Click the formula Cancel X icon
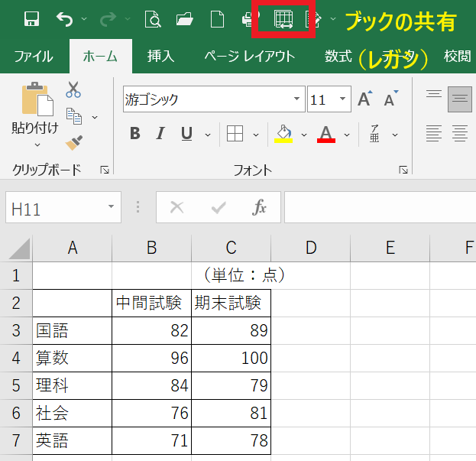 (x=176, y=208)
